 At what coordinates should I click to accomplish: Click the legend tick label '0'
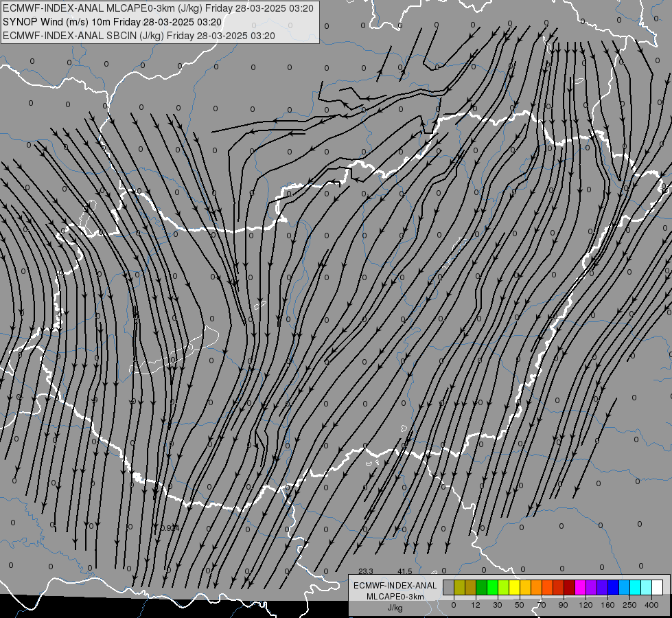(454, 605)
